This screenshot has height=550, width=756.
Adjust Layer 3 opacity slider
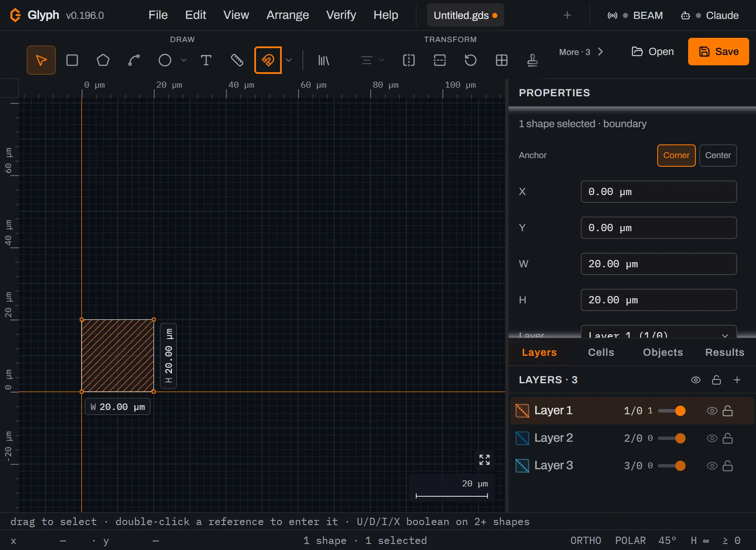(671, 466)
